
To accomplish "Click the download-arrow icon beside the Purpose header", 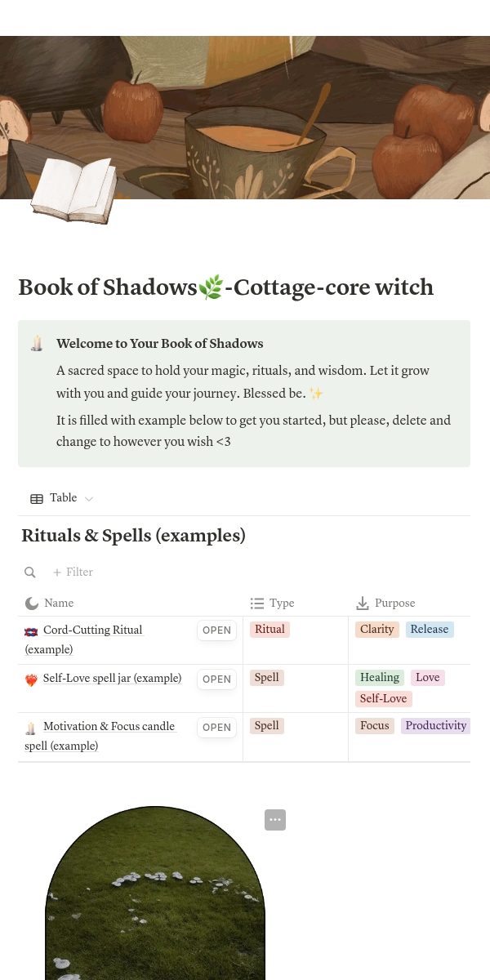I will pos(363,604).
